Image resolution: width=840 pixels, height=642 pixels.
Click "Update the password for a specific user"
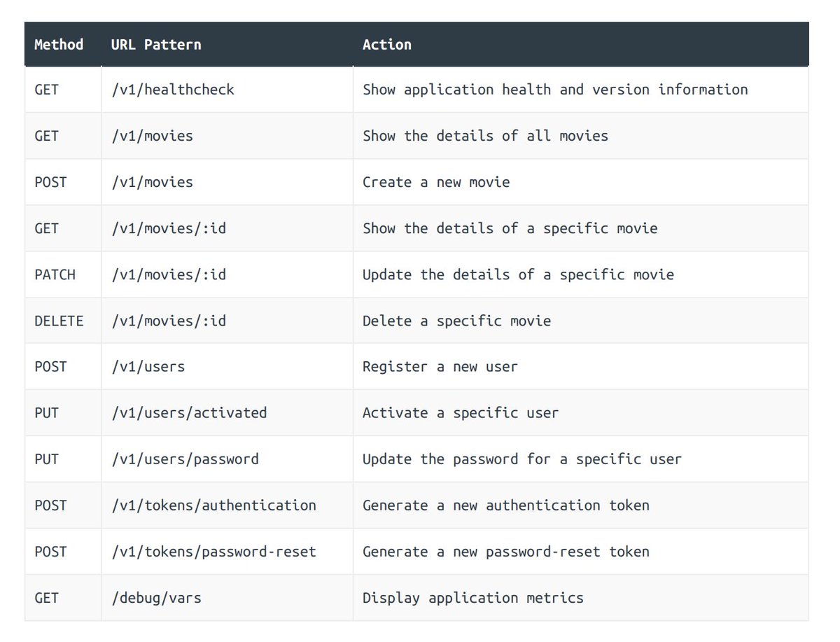tap(522, 459)
